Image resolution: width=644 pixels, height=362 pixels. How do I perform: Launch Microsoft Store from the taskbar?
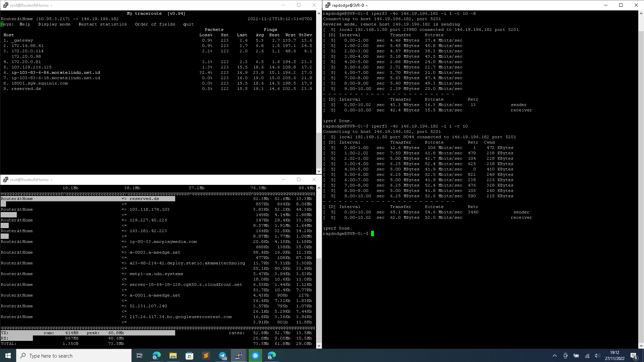click(189, 356)
